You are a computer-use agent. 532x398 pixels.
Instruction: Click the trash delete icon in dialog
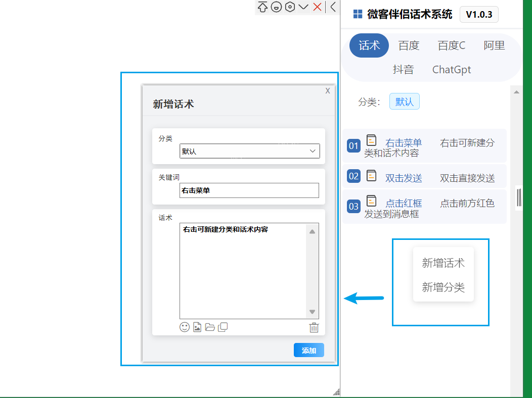pyautogui.click(x=314, y=327)
